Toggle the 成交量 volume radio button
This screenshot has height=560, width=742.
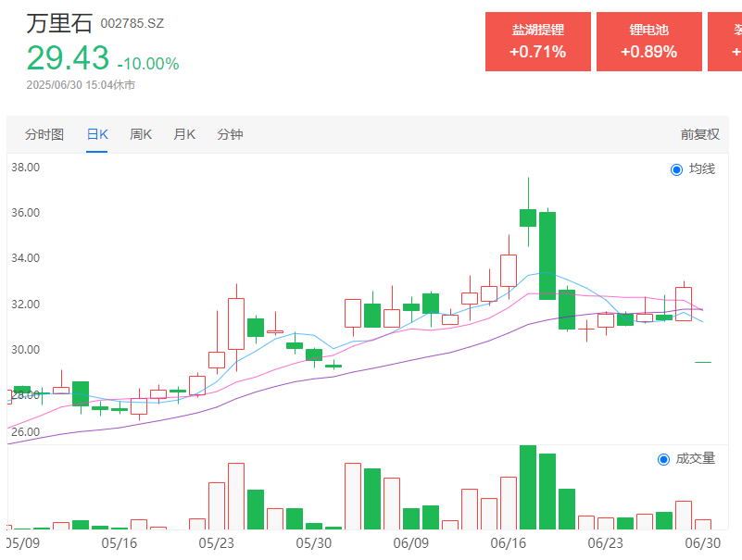coord(664,459)
